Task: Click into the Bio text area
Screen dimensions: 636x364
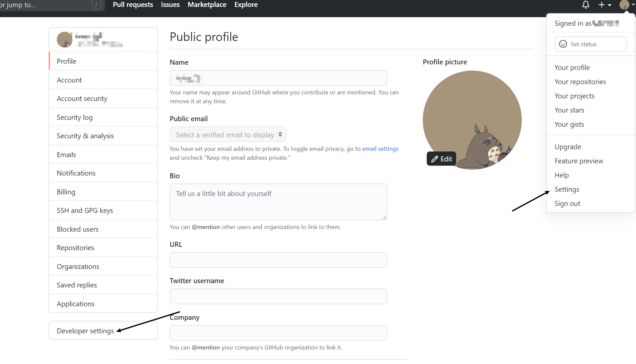Action: (278, 202)
